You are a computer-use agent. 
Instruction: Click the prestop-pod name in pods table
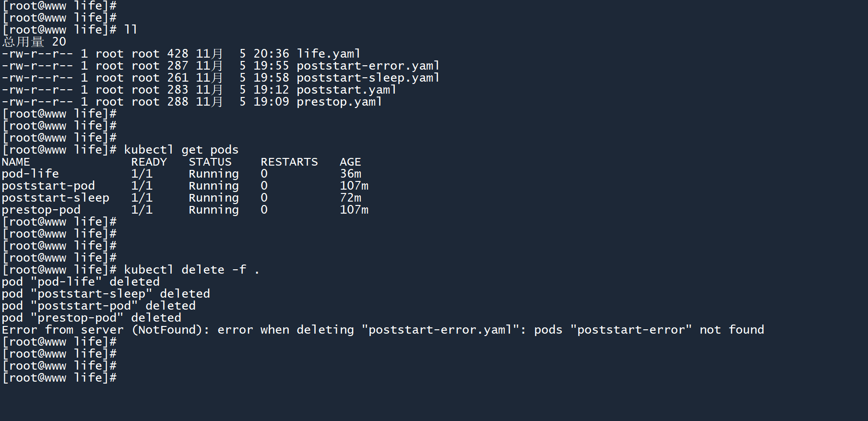(x=41, y=210)
